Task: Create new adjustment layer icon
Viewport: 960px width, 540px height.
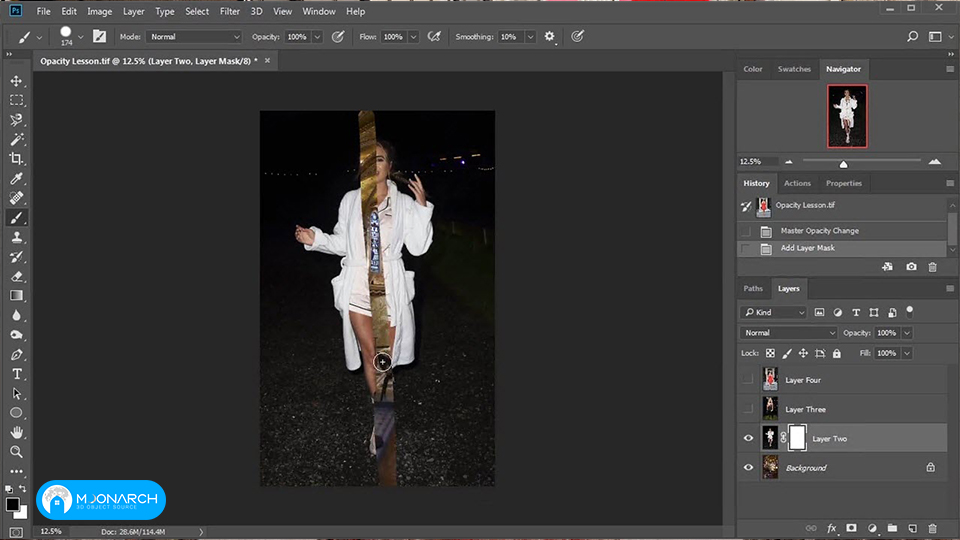Action: pos(872,528)
